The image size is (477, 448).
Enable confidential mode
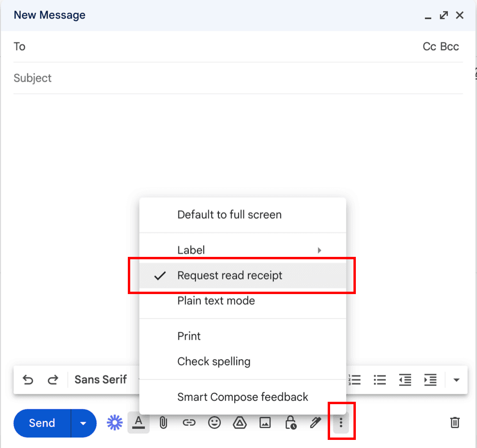[290, 423]
